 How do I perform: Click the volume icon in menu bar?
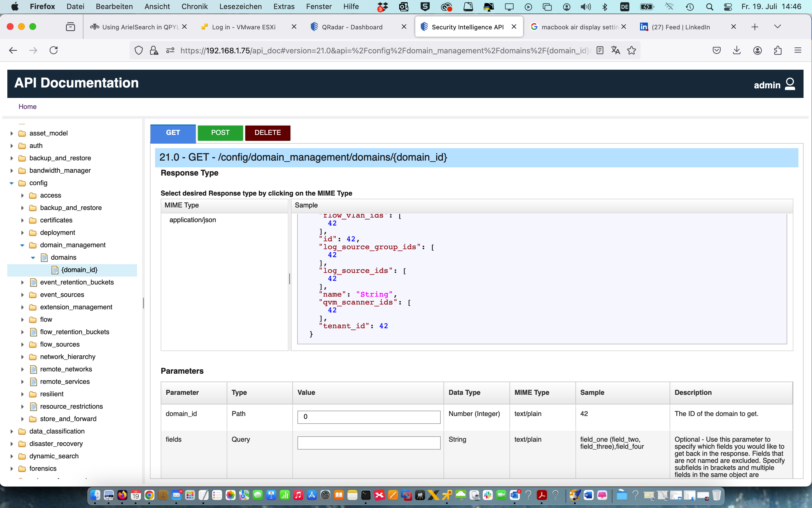tap(586, 7)
